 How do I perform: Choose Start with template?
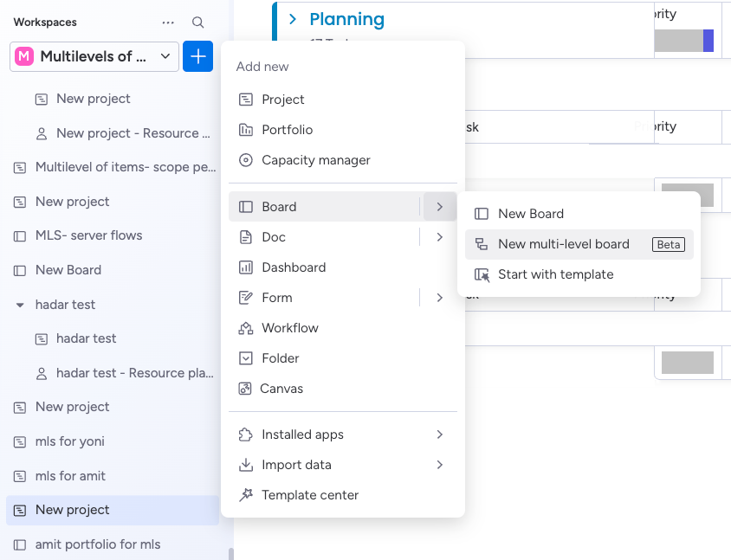coord(555,274)
